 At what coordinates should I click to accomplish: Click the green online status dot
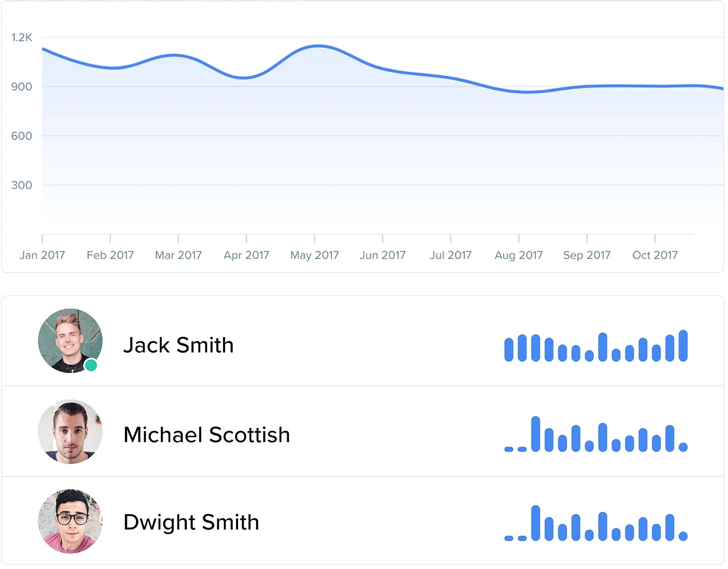click(x=91, y=365)
